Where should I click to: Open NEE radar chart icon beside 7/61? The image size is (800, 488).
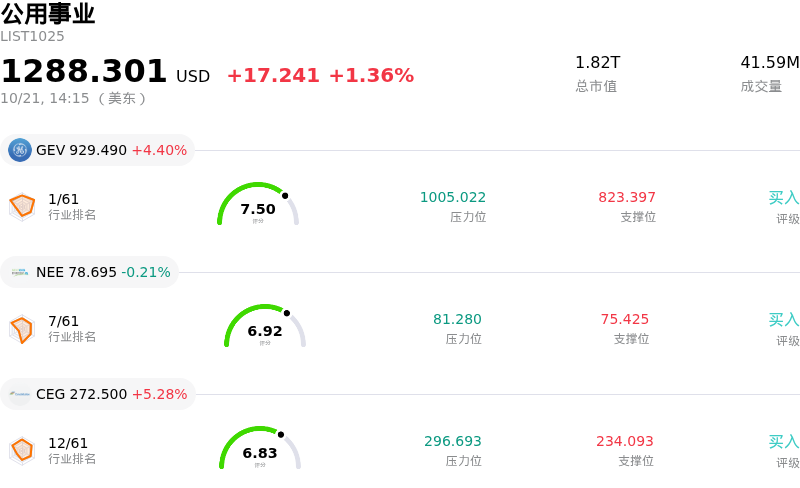22,329
